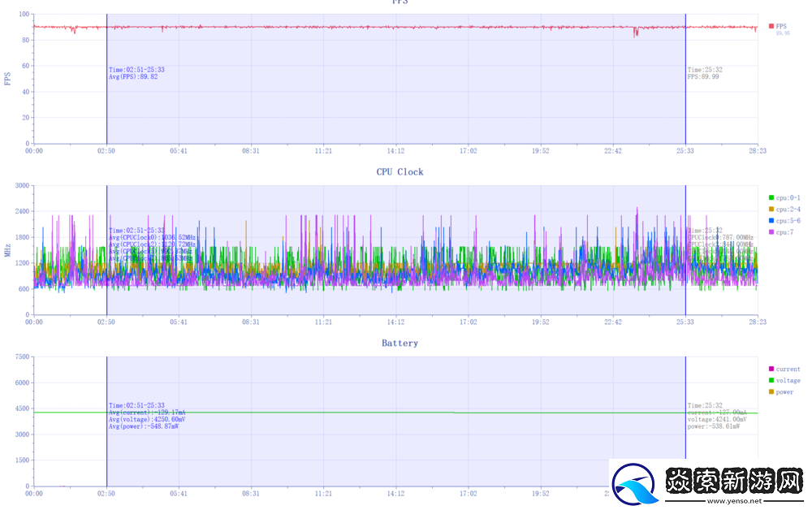This screenshot has height=510, width=812.
Task: Click the Battery chart title
Action: (400, 344)
